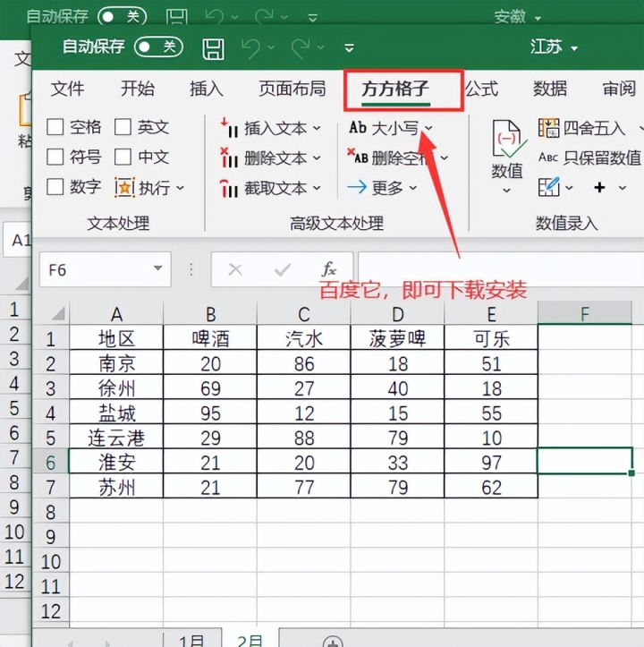Click the formula bar Cancel X icon
The width and height of the screenshot is (644, 647).
pos(235,270)
